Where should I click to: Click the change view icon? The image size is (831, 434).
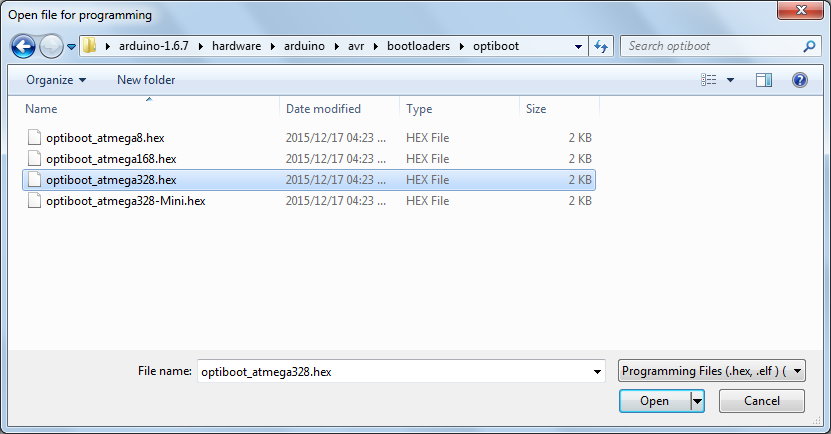710,80
